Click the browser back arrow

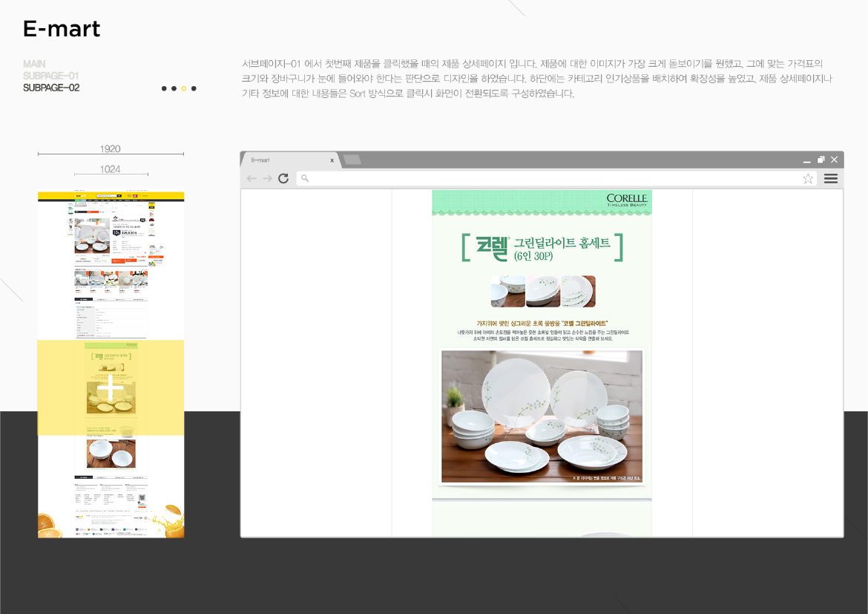251,178
